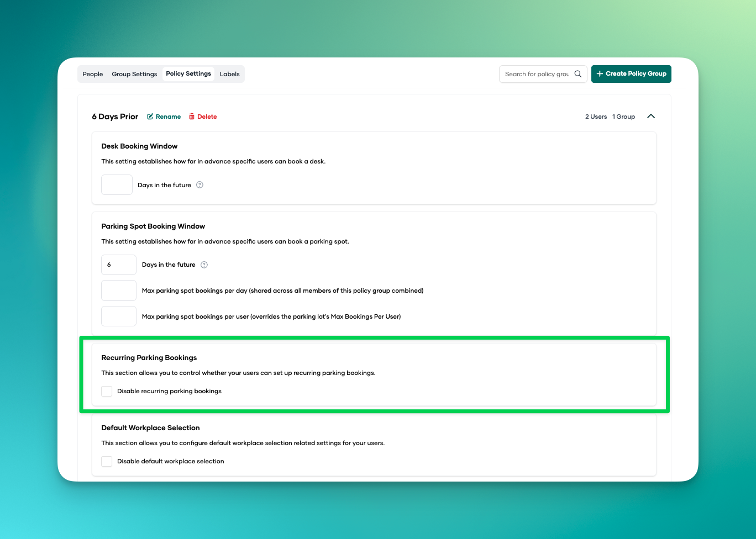
Task: Click the search magnifier icon
Action: (578, 74)
